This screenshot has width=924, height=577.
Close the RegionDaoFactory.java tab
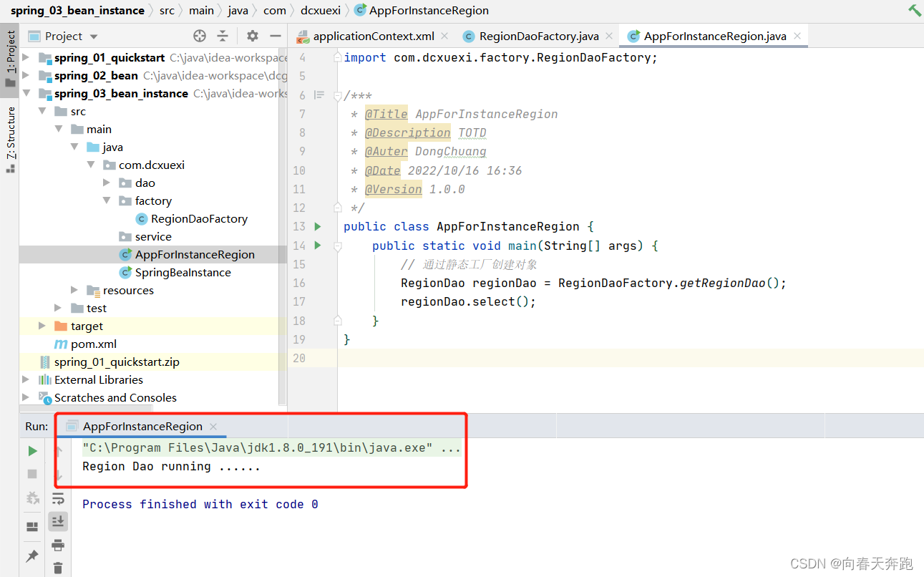[609, 36]
